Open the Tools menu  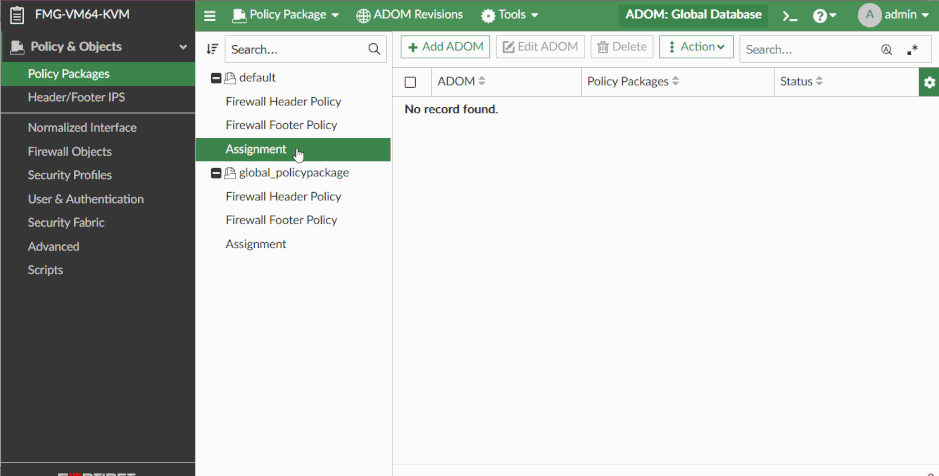pos(510,15)
